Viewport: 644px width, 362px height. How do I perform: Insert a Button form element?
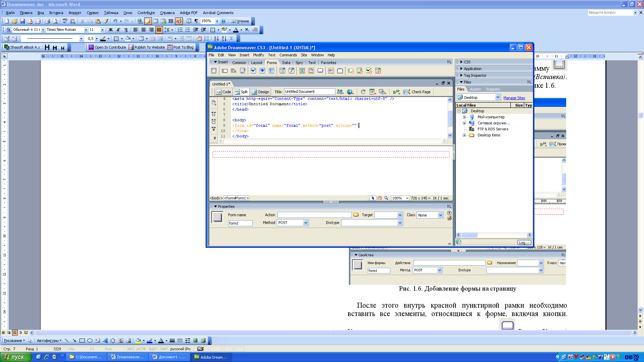click(x=320, y=71)
